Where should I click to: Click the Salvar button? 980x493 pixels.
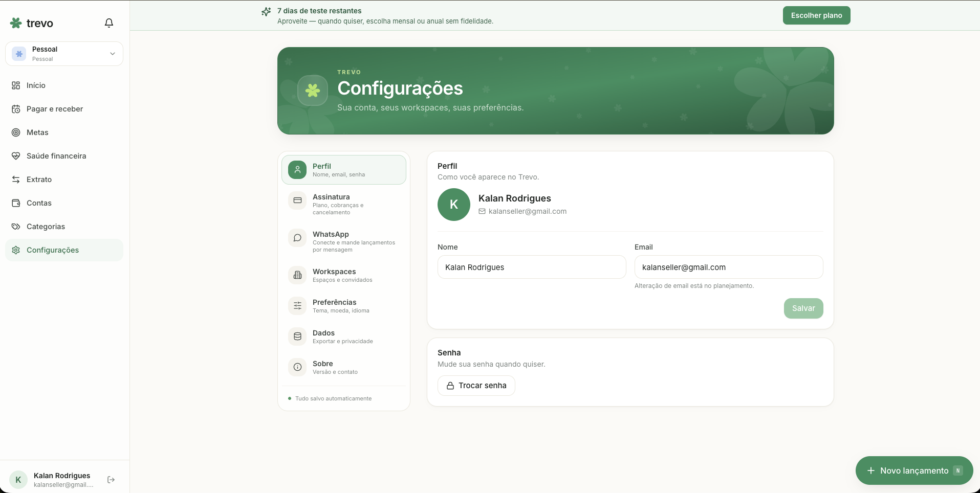tap(803, 308)
